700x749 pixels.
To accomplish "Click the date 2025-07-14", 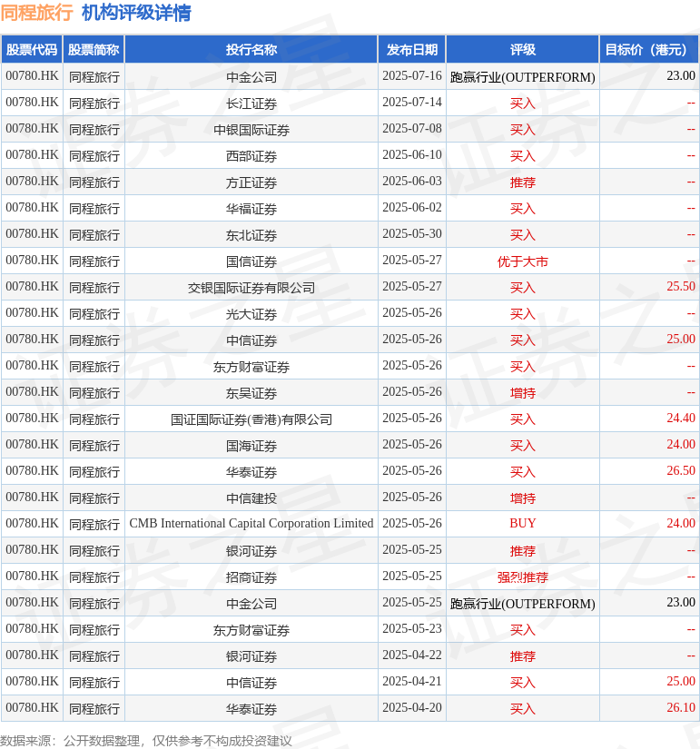I will (x=412, y=102).
